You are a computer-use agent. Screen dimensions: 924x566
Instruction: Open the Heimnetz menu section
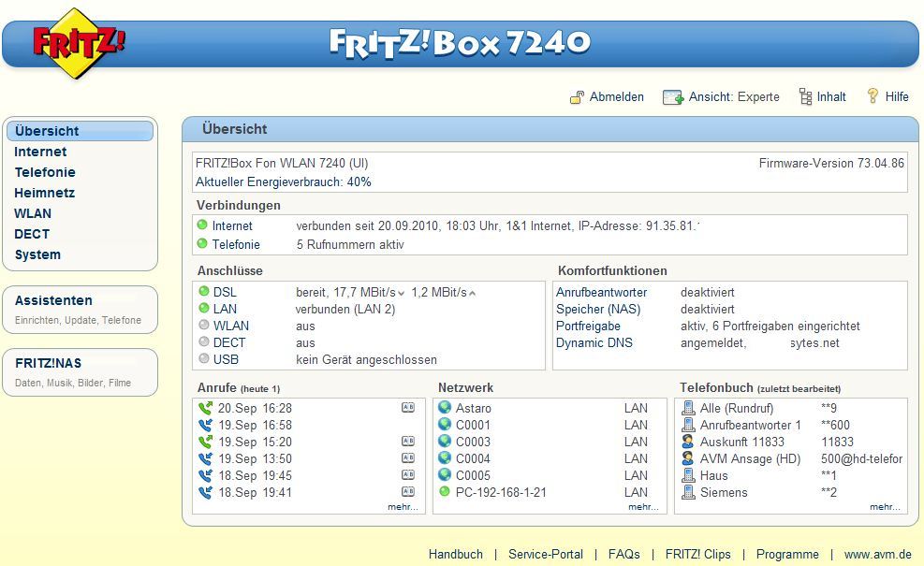(44, 193)
